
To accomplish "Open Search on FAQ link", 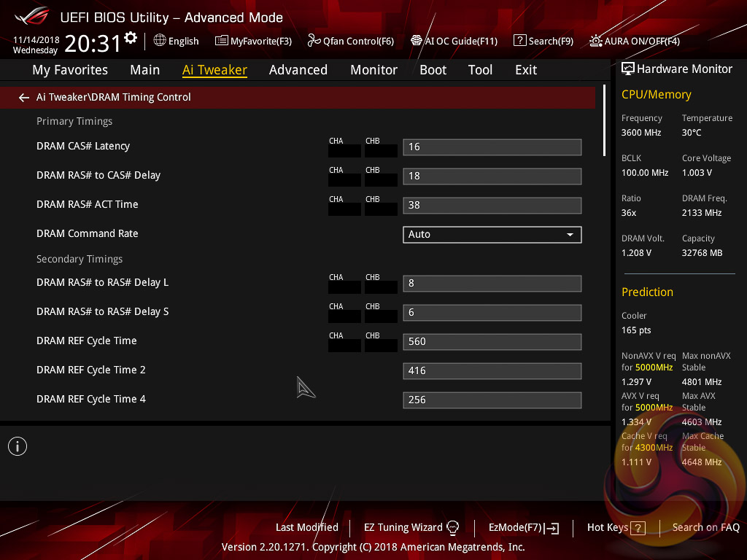I will (x=705, y=527).
